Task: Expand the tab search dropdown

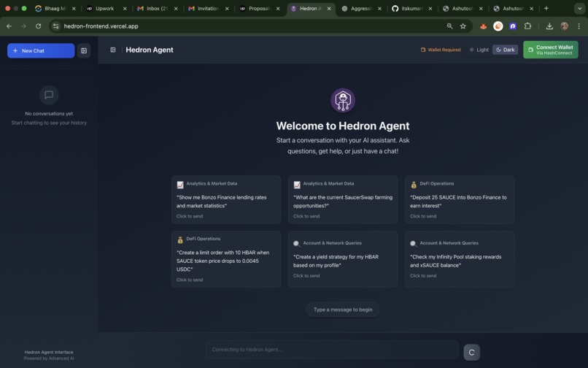Action: 579,8
